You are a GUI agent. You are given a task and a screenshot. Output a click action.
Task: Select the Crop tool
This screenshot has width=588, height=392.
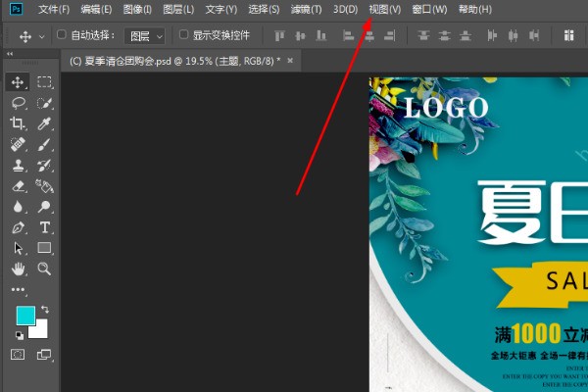[18, 123]
